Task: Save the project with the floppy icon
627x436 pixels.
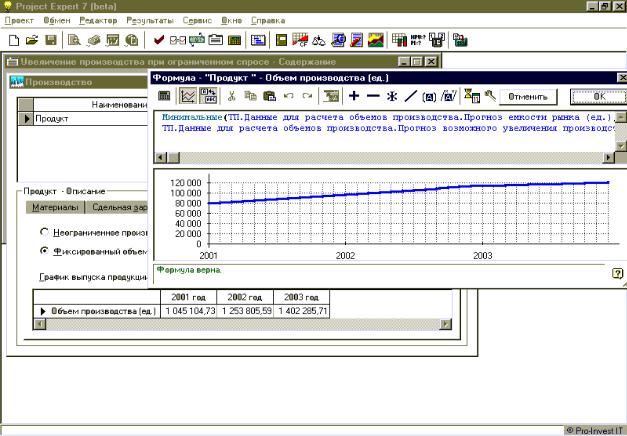Action: tap(51, 40)
